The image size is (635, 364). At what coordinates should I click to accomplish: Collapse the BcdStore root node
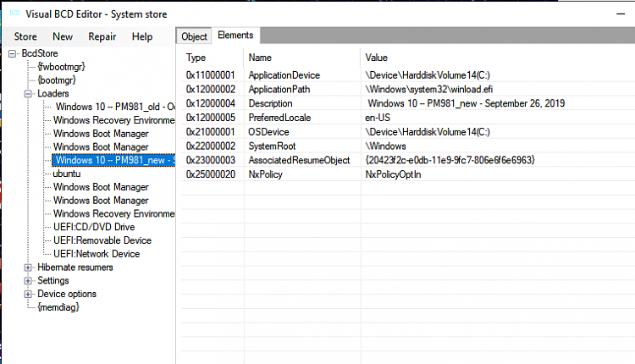tap(13, 53)
